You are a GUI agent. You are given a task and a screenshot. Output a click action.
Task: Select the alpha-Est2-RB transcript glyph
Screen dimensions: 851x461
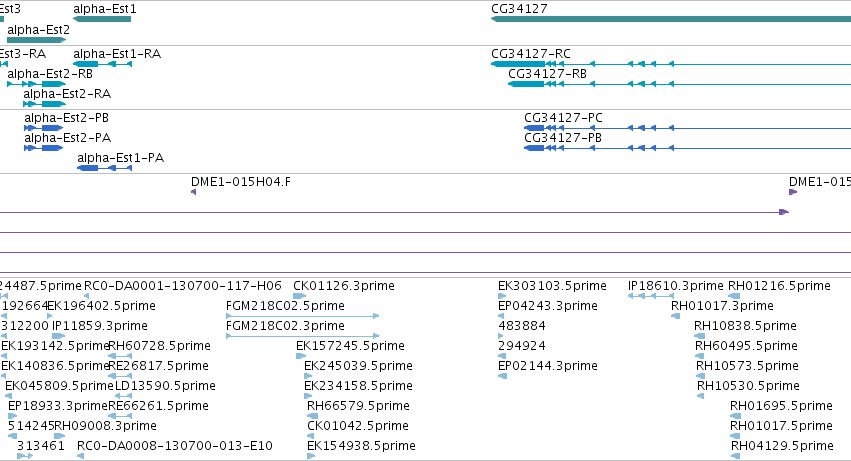(x=36, y=84)
